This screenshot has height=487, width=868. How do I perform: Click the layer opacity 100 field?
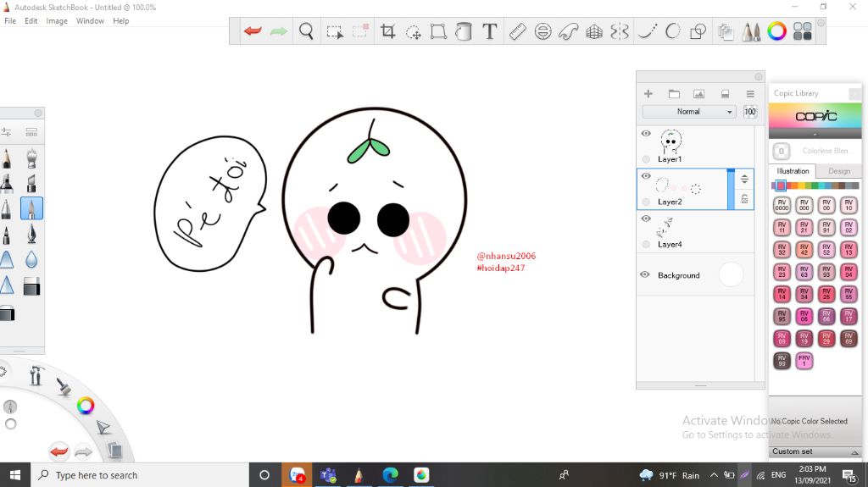750,111
